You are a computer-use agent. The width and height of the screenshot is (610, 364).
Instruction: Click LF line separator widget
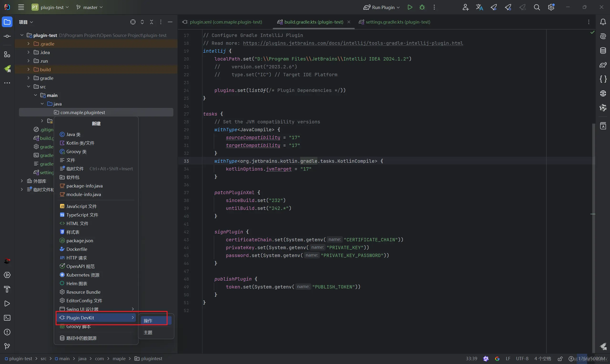508,359
